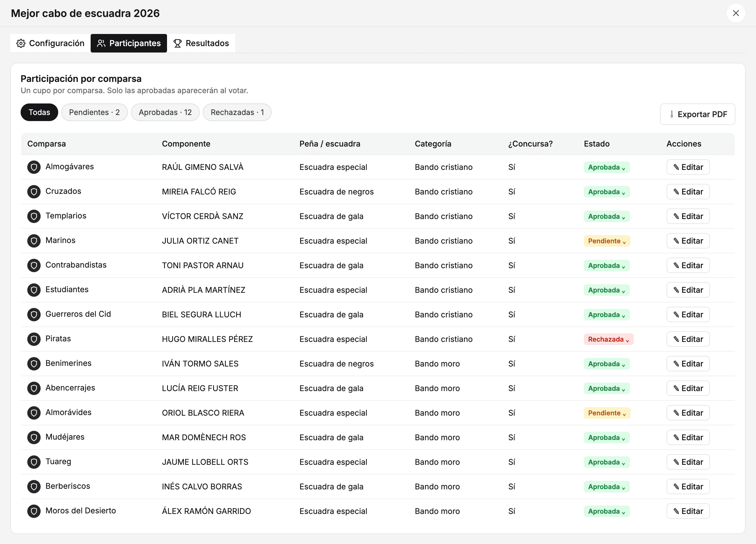Viewport: 756px width, 544px height.
Task: Open the Pendiente status dropdown for Marinos
Action: [607, 241]
